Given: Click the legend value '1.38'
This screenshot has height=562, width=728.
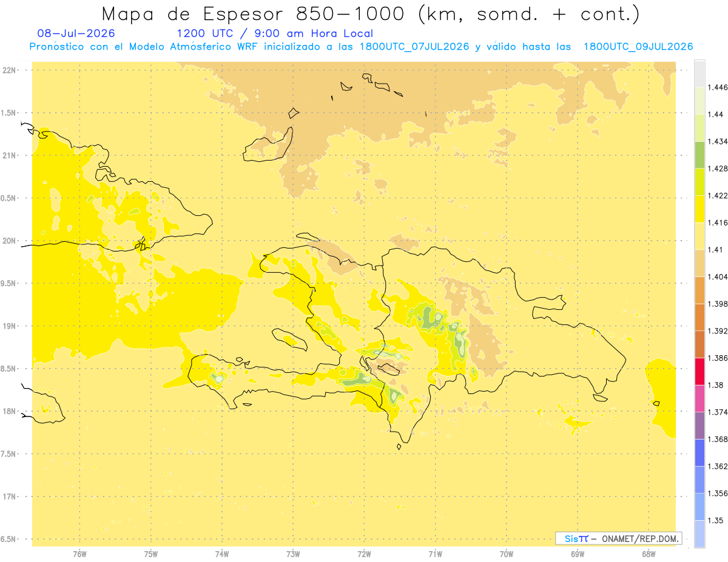Looking at the screenshot, I should tap(715, 385).
